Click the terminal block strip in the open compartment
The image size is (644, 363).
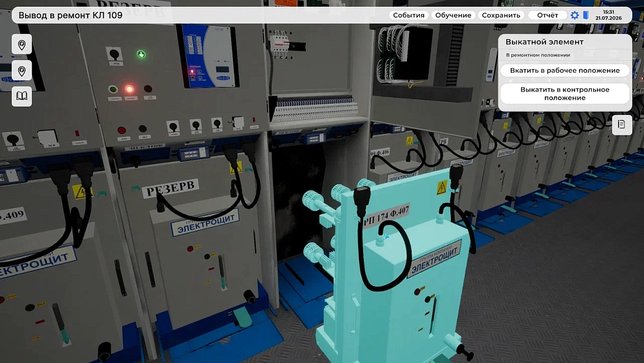[x=314, y=108]
